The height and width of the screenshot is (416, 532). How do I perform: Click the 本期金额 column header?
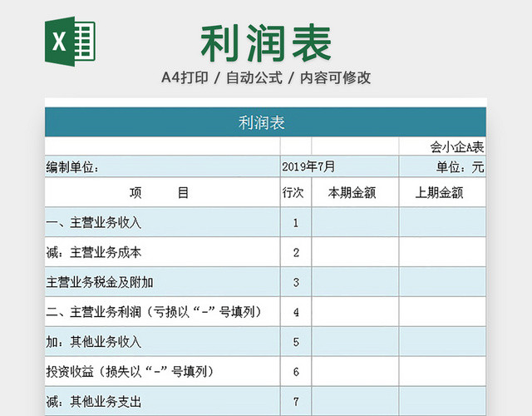[355, 192]
